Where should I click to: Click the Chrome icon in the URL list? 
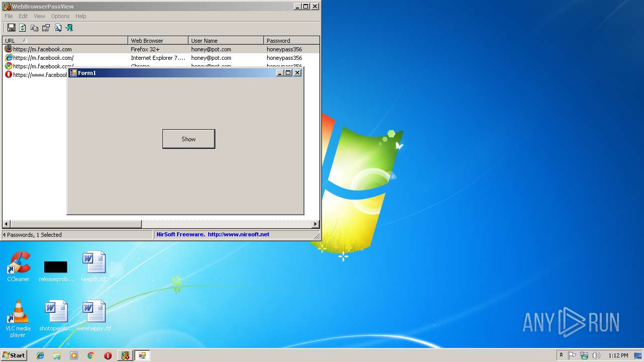pos(8,66)
